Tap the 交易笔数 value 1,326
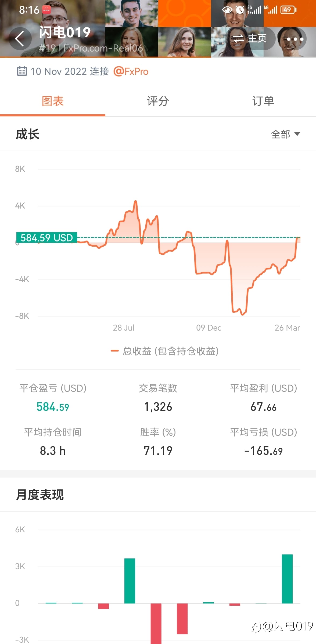Image resolution: width=316 pixels, height=644 pixels. (x=158, y=407)
